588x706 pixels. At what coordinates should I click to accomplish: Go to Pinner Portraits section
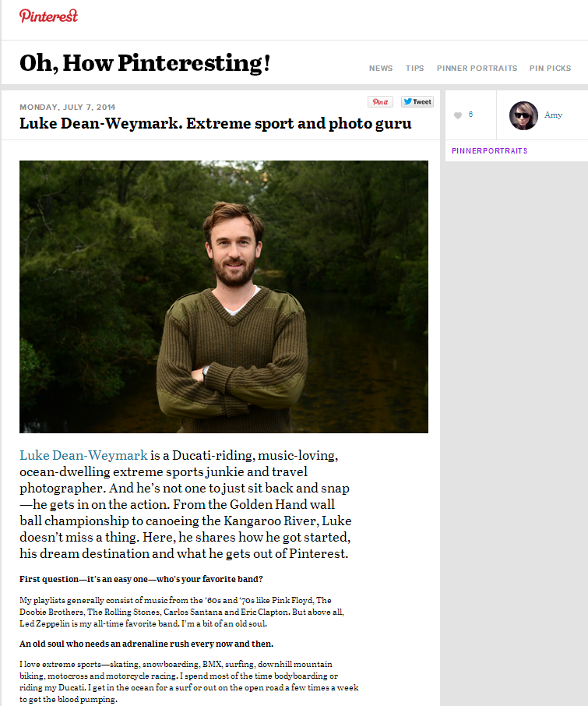477,69
